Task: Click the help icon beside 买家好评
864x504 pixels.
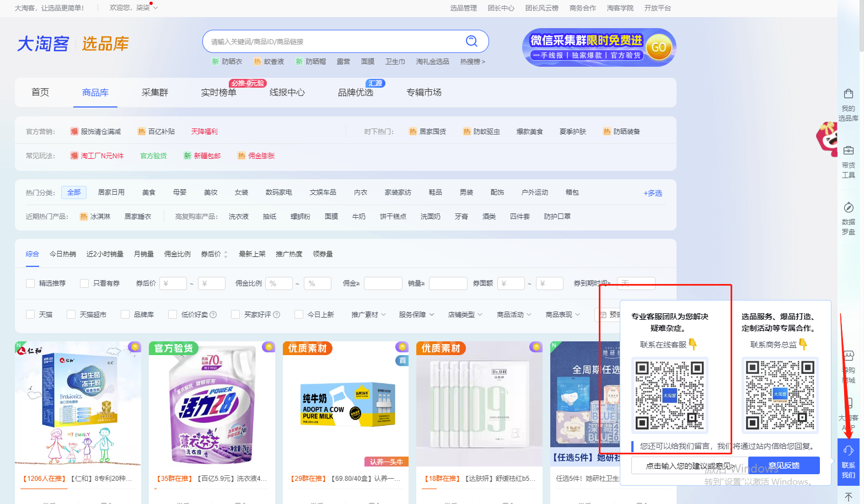Action: pyautogui.click(x=277, y=315)
